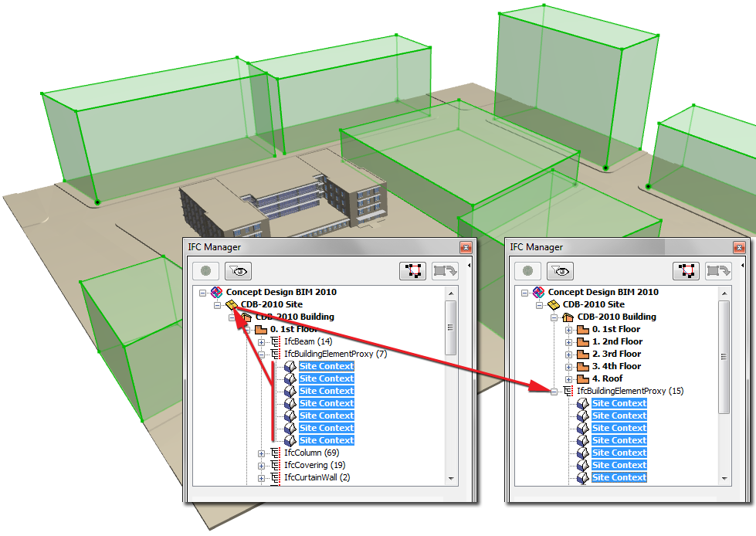This screenshot has width=756, height=536.
Task: Click the IfcBuildingElementProxy (15) type icon
Action: point(568,392)
